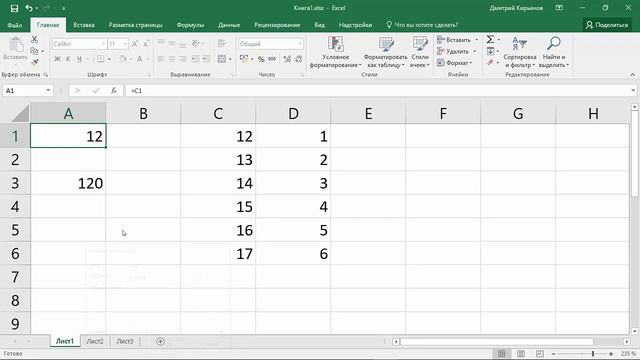
Task: Open Найти и выделить menu
Action: point(554,52)
